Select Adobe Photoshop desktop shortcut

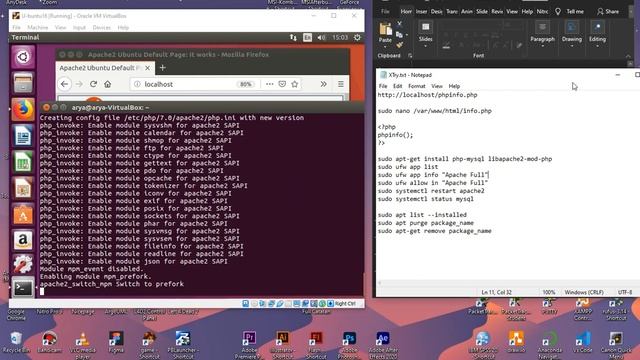pyautogui.click(x=349, y=344)
